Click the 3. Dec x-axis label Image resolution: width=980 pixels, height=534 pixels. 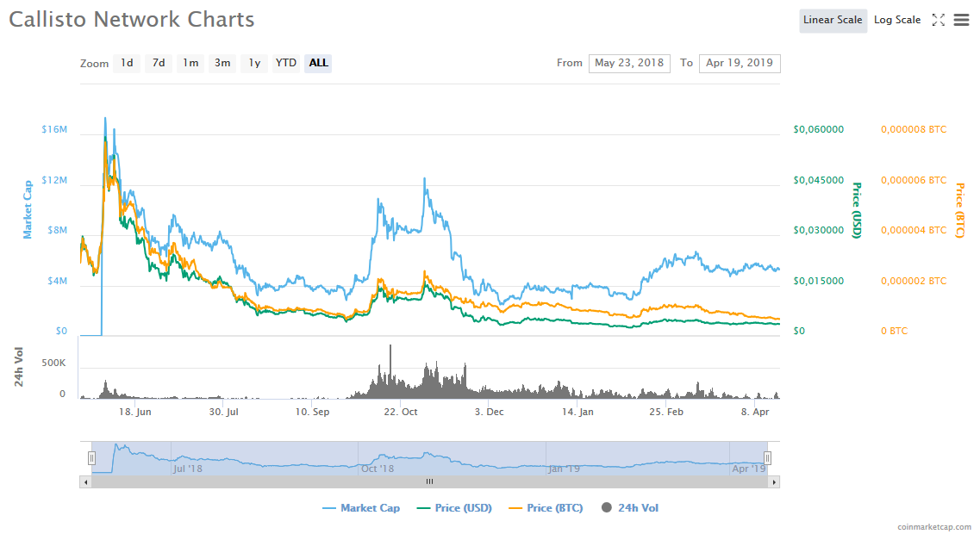coord(489,413)
